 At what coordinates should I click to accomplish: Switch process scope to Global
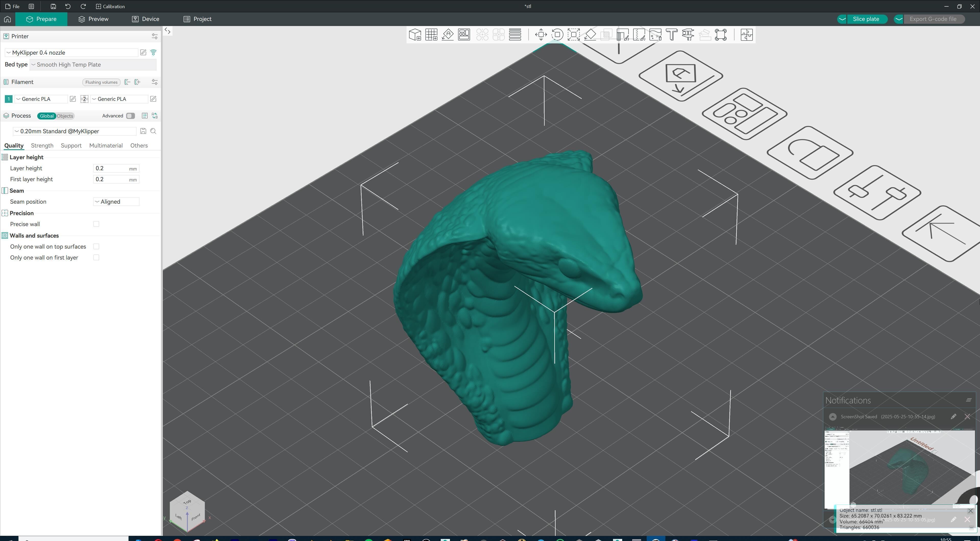click(47, 116)
